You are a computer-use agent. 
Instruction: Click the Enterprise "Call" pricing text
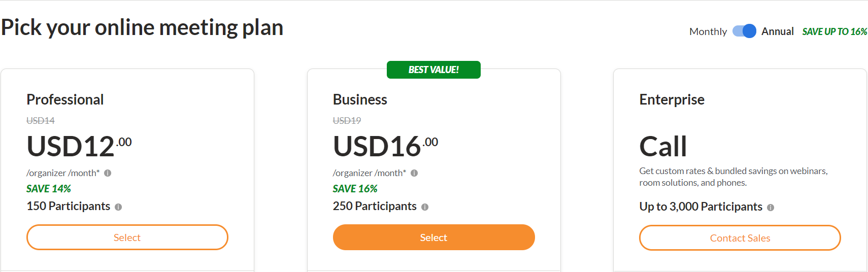[663, 146]
